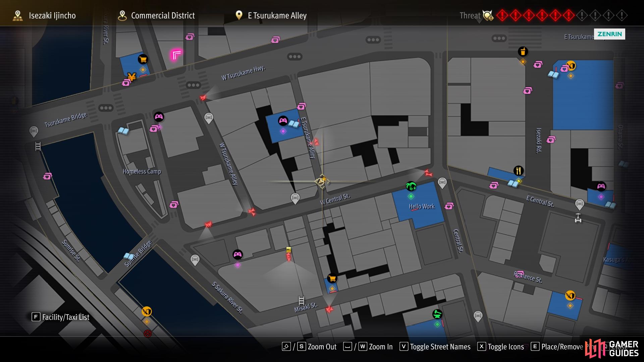
Task: Open the Facility/Taxi List
Action: [60, 317]
